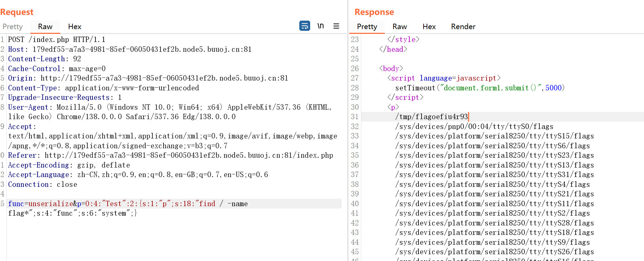The width and height of the screenshot is (644, 261).
Task: Click the ttyS0/flags path line
Action: click(474, 127)
